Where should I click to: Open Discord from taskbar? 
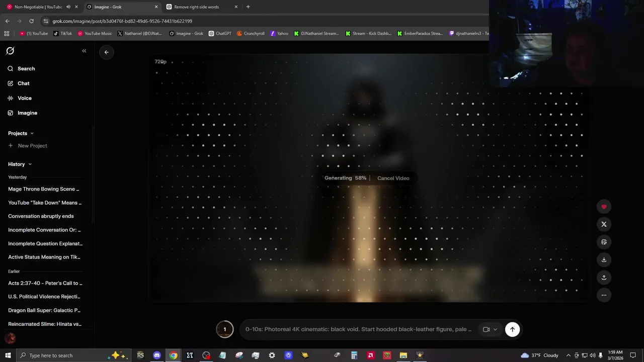(156, 355)
